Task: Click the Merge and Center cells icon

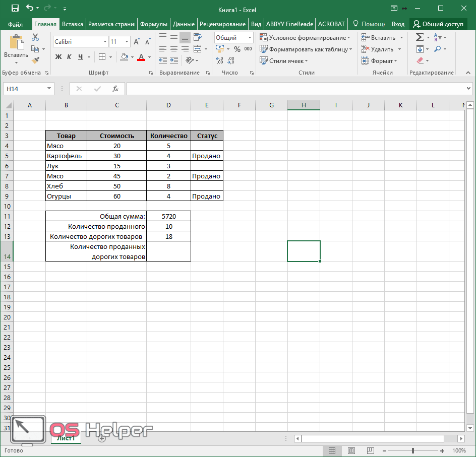Action: click(197, 49)
